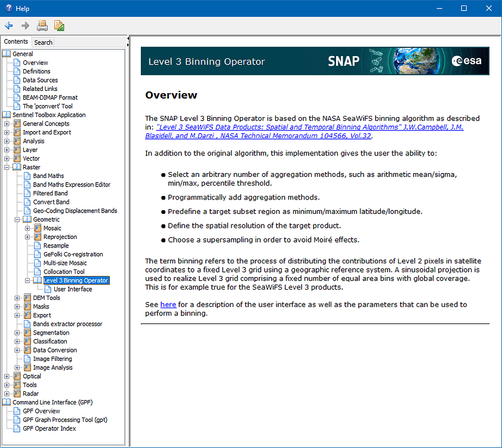
Task: Expand the Image Analysis node
Action: (x=17, y=367)
